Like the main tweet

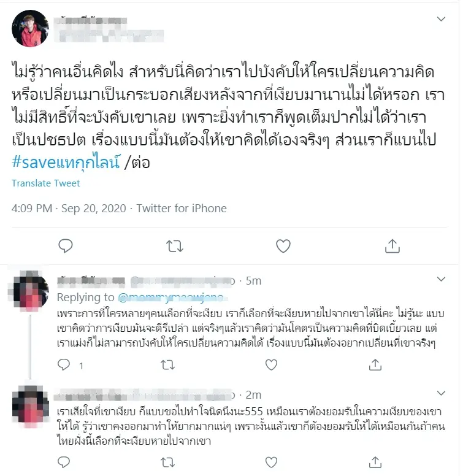283,246
